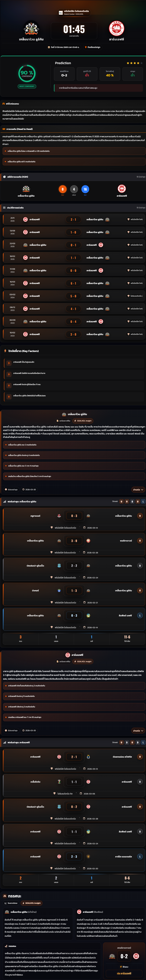Viewport: 146px width, 980px height.
Task: Open the 2-1 match row dated 21/11
Action: click(x=73, y=220)
